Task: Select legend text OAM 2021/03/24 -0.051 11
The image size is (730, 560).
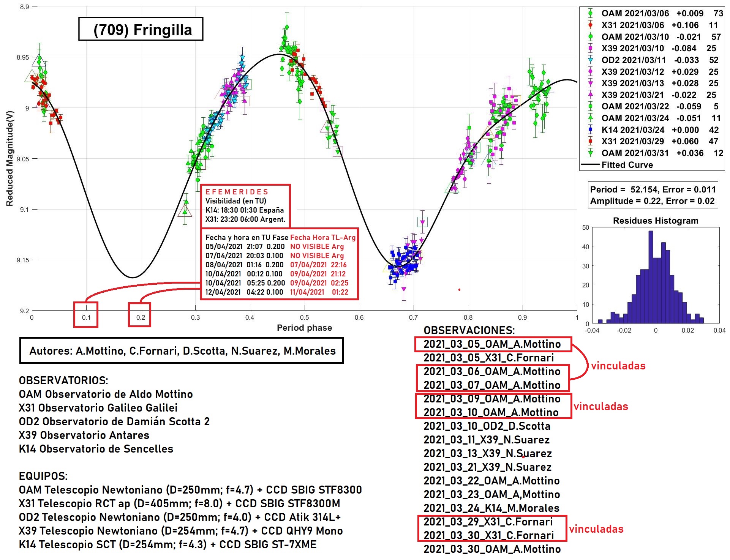Action: click(x=661, y=118)
